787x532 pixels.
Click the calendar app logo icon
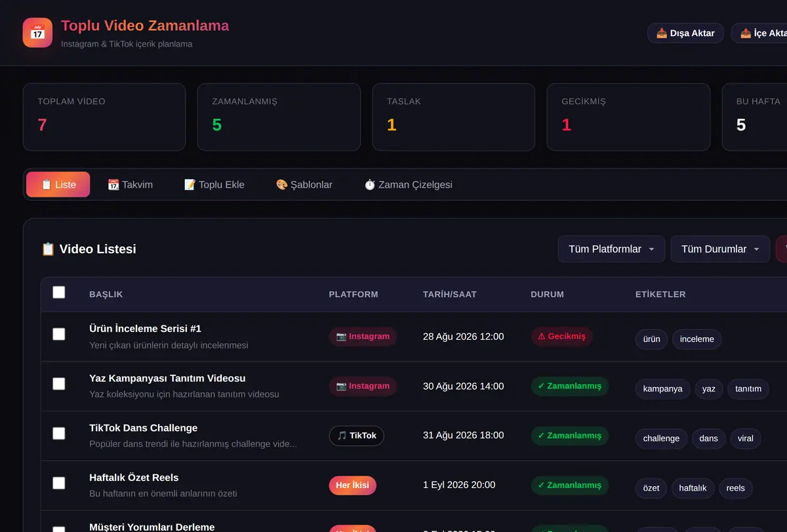pos(37,32)
